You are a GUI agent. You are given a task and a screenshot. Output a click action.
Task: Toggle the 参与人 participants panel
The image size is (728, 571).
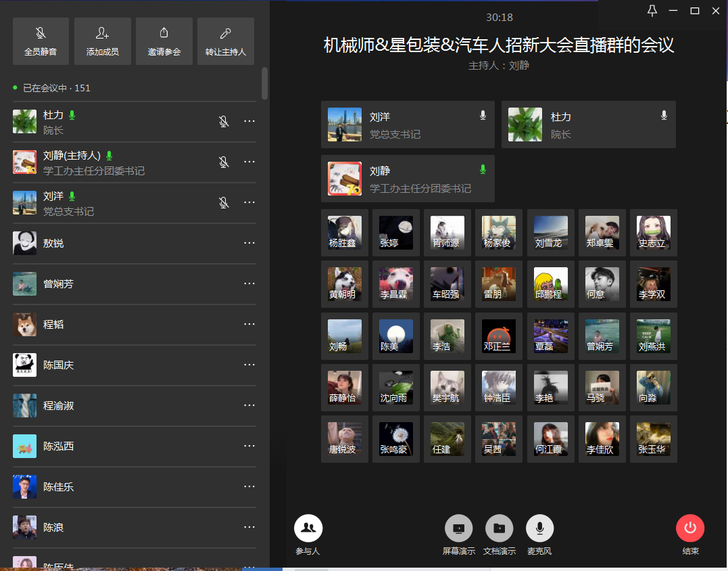point(308,529)
